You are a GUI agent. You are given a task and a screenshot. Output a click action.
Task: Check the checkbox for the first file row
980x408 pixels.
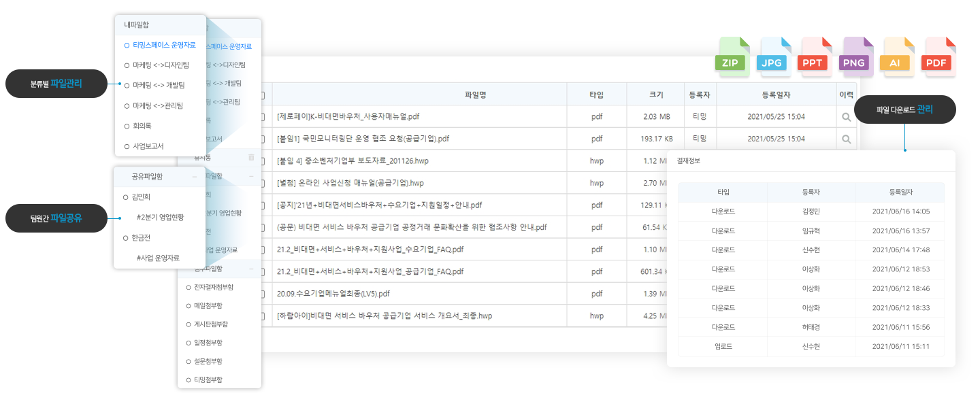pos(262,116)
